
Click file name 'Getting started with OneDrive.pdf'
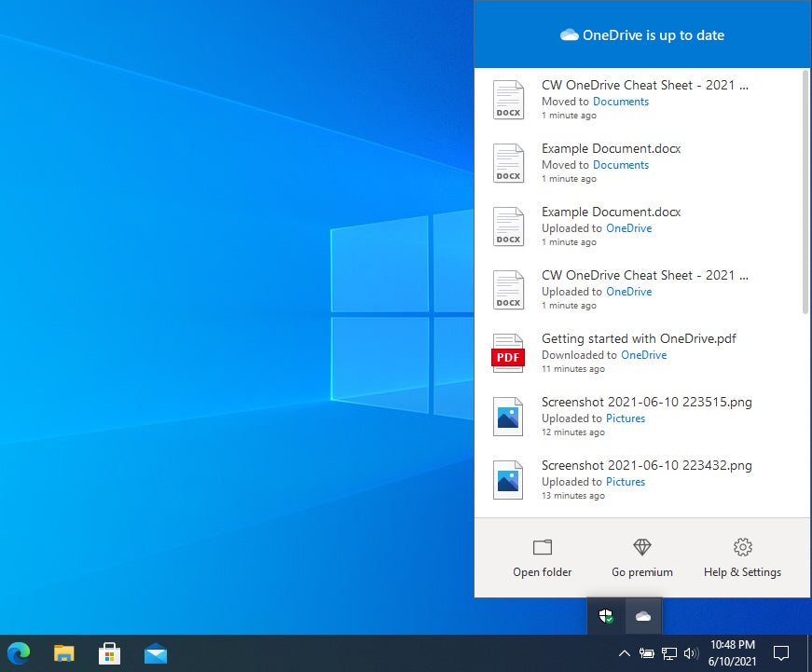click(x=639, y=338)
